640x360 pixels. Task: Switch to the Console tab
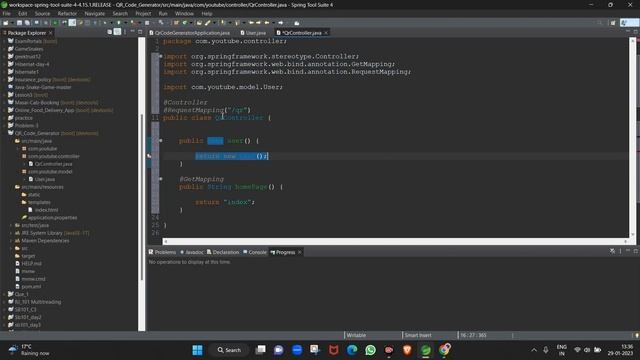255,252
